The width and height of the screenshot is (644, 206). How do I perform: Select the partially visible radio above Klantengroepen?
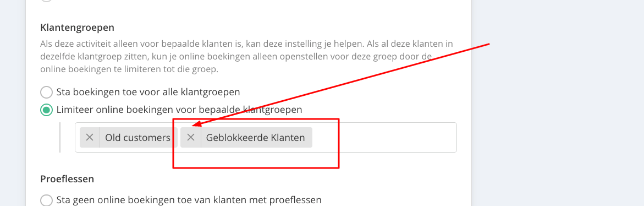point(47,1)
